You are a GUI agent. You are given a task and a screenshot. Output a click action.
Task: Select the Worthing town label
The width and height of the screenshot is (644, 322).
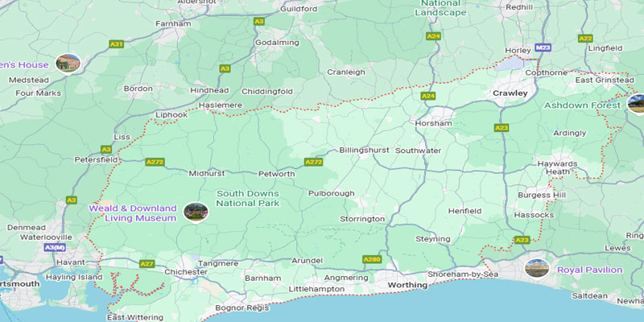407,285
